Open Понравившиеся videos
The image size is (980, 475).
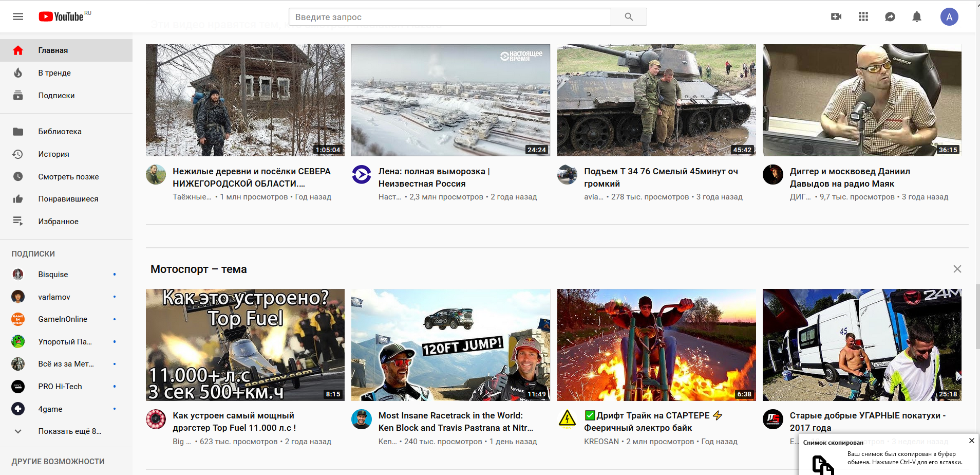pos(66,199)
